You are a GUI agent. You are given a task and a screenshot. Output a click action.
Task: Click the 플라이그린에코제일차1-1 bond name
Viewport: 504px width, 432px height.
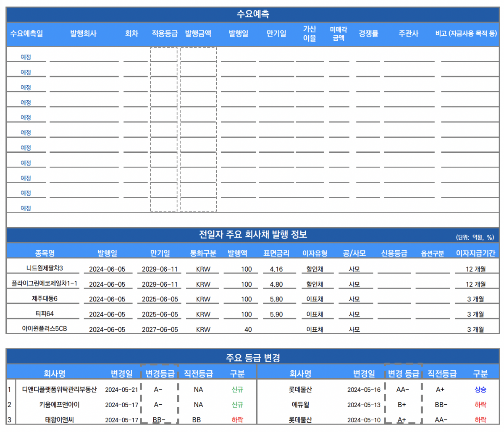[x=45, y=283]
